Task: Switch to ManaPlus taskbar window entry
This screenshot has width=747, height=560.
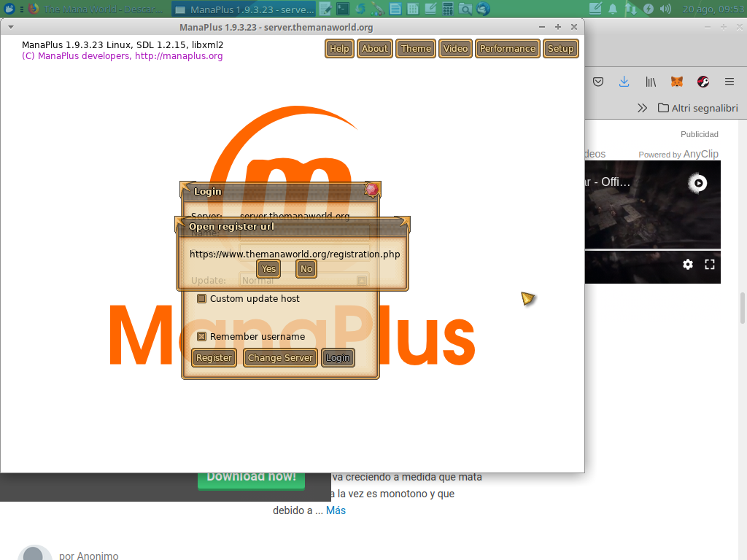Action: coord(244,9)
